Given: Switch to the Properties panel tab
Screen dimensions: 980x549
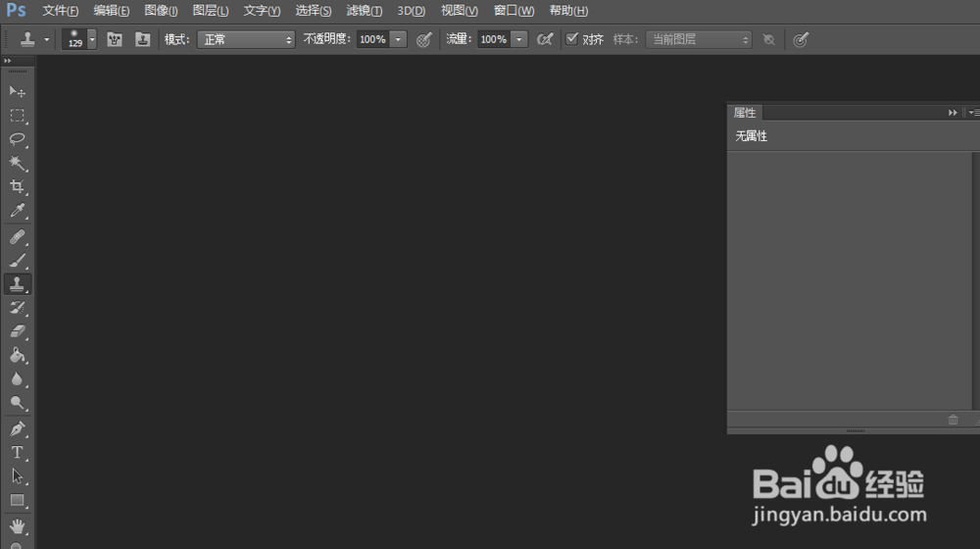Looking at the screenshot, I should pyautogui.click(x=745, y=113).
